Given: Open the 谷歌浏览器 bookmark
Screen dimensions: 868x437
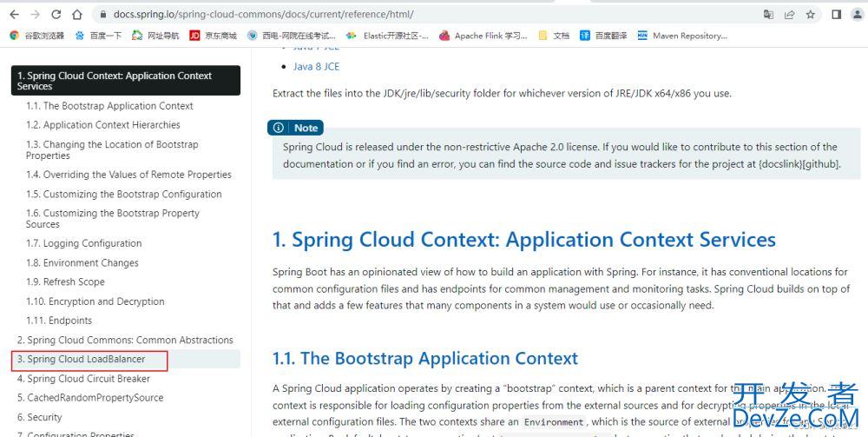Looking at the screenshot, I should 37,36.
